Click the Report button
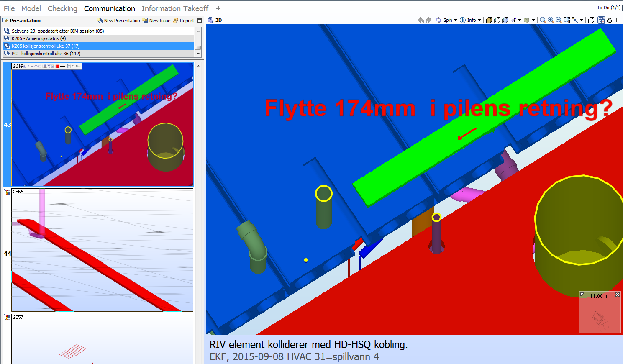This screenshot has height=364, width=623. pos(184,21)
